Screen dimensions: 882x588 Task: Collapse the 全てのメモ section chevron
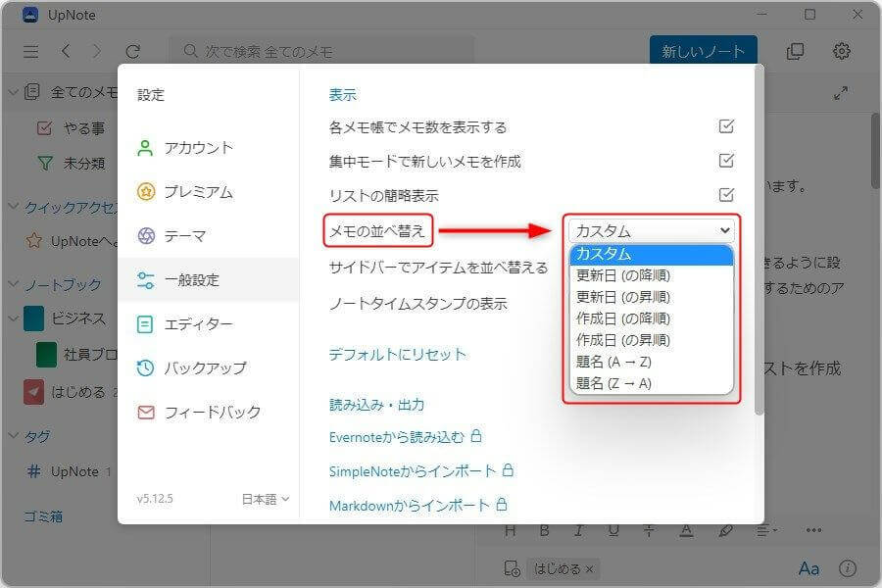(x=14, y=92)
